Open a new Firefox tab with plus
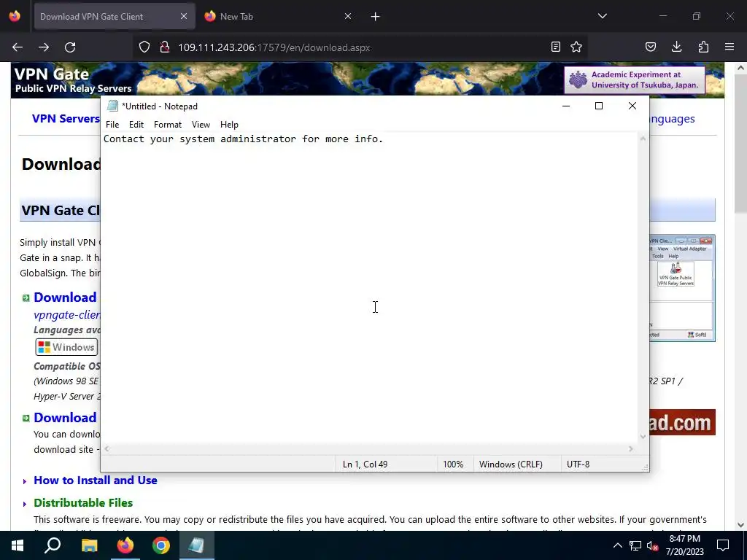Viewport: 747px width, 560px height. pyautogui.click(x=376, y=17)
